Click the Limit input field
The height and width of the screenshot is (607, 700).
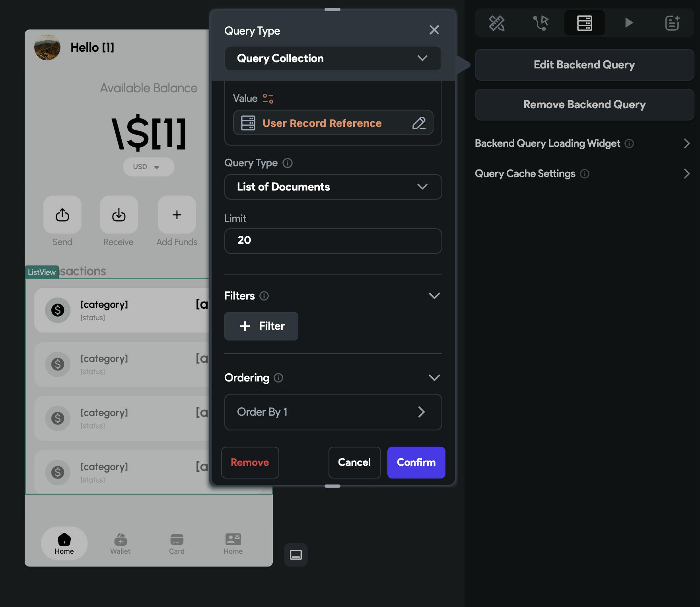coord(333,241)
